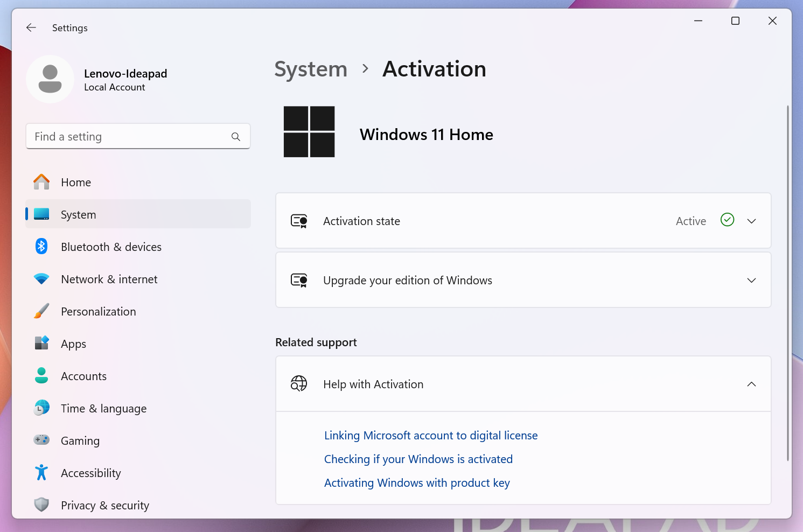
Task: Click the Personalization paintbrush icon
Action: point(41,311)
